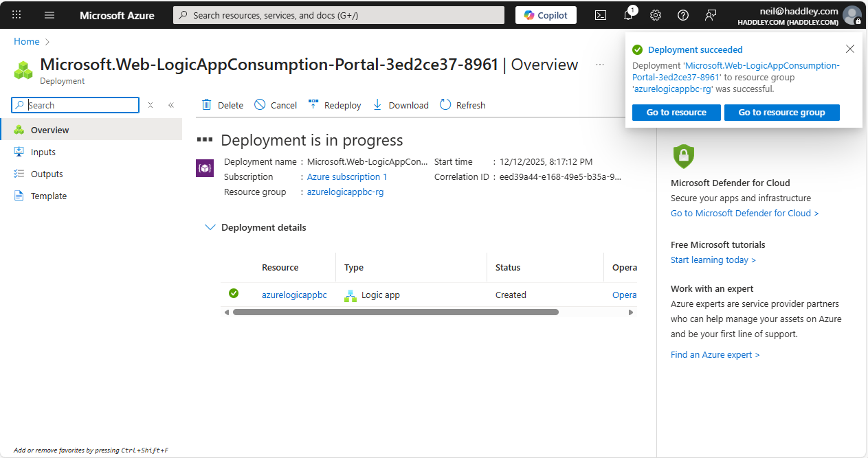Image resolution: width=868 pixels, height=458 pixels.
Task: Open the feedback icon in top bar
Action: coord(710,15)
